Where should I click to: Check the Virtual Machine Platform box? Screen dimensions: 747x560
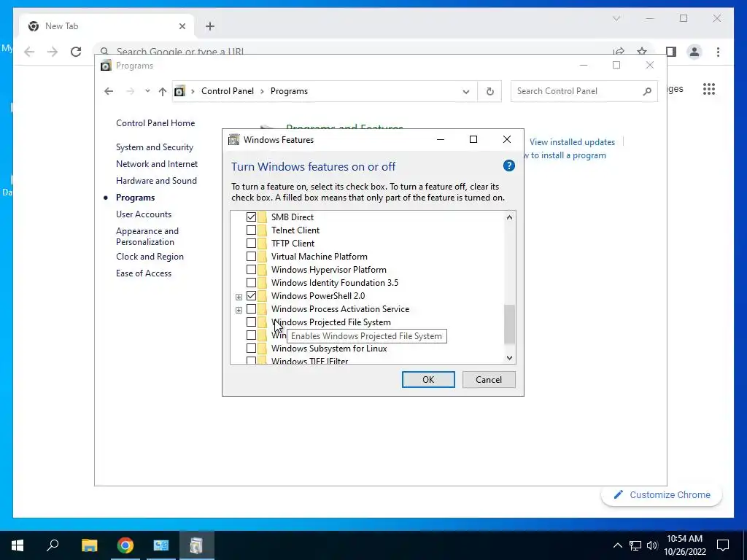(251, 256)
